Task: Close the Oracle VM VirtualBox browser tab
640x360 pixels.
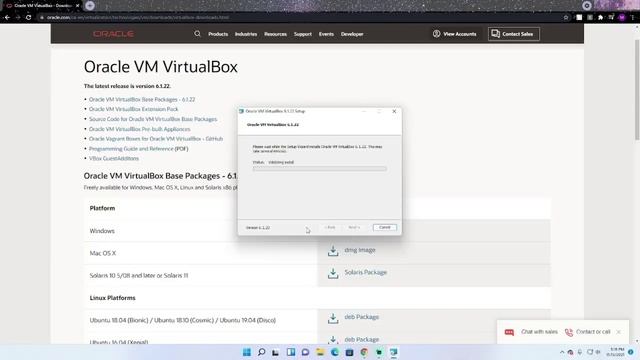Action: pos(78,6)
